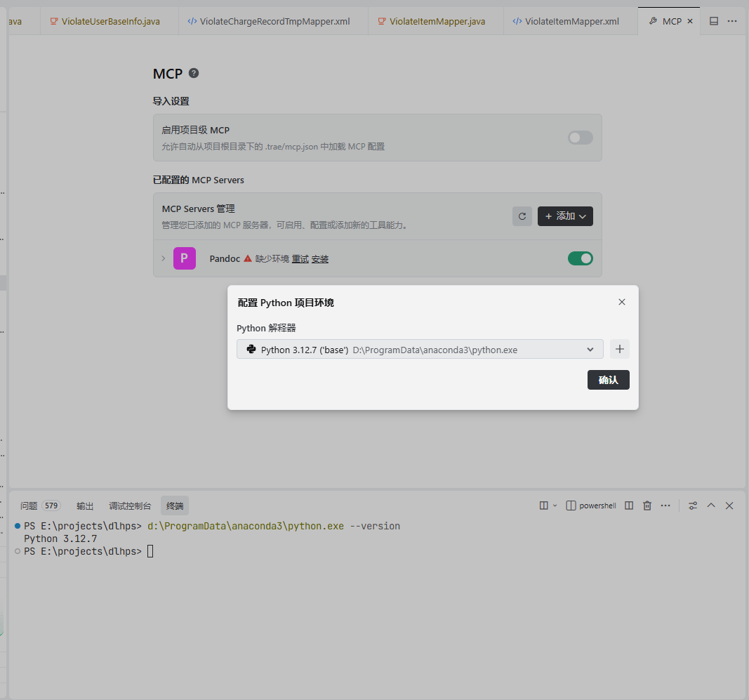
Task: Delete the terminal with trash icon
Action: (x=647, y=506)
